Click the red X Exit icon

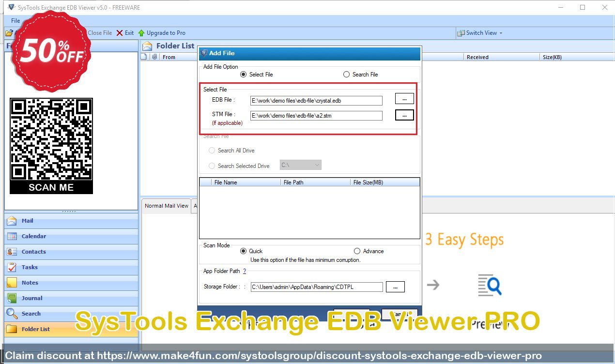120,33
